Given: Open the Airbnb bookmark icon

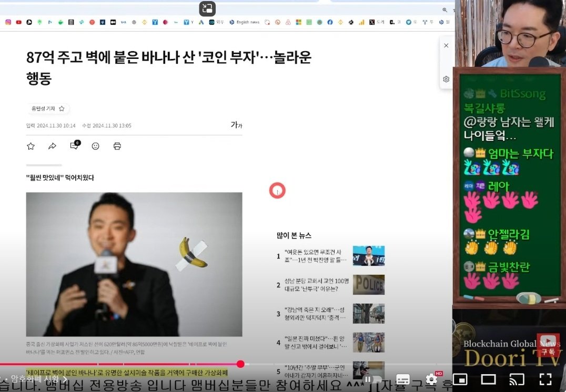Looking at the screenshot, I should coord(288,22).
